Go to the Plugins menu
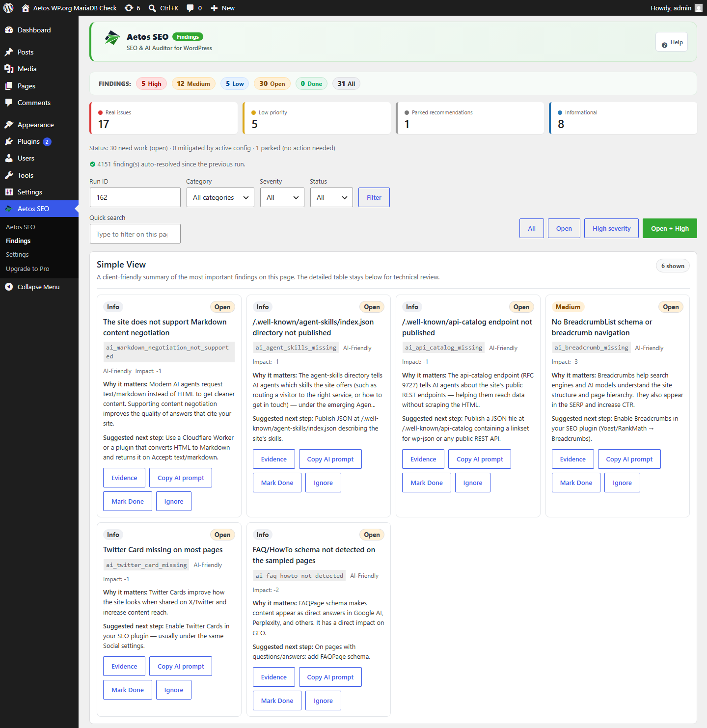The height and width of the screenshot is (728, 707). point(39,141)
